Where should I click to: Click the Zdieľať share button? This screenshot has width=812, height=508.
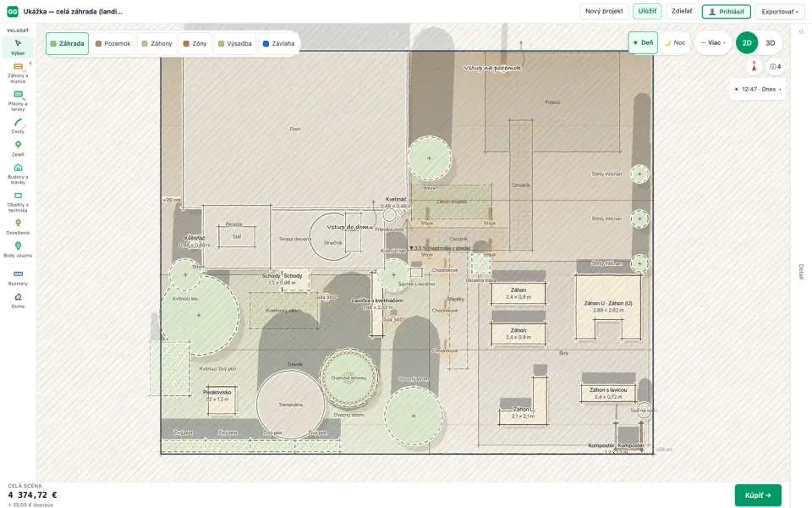pyautogui.click(x=682, y=11)
